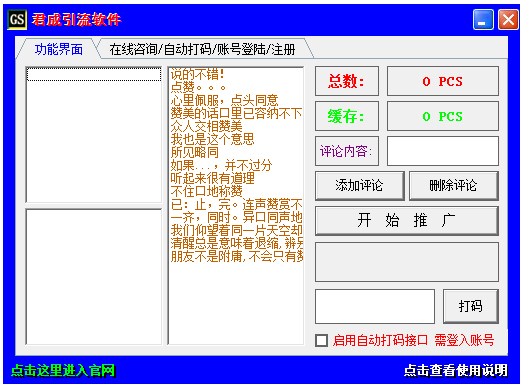Image resolution: width=524 pixels, height=388 pixels.
Task: Select comment line starting 我们仰望着同一片天空
Action: click(x=236, y=231)
